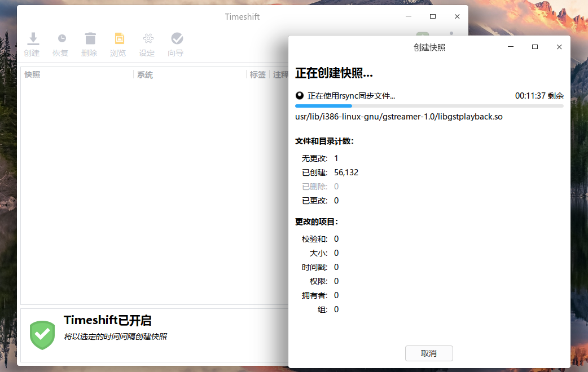Maximize the Timeshift main window
The image size is (588, 372).
click(x=433, y=16)
